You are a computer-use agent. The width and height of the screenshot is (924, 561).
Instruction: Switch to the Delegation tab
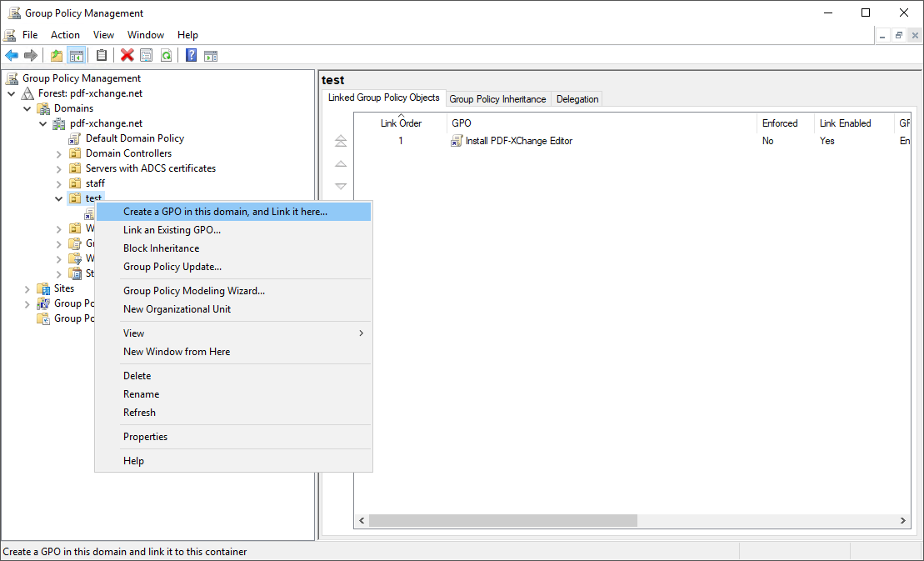click(577, 98)
